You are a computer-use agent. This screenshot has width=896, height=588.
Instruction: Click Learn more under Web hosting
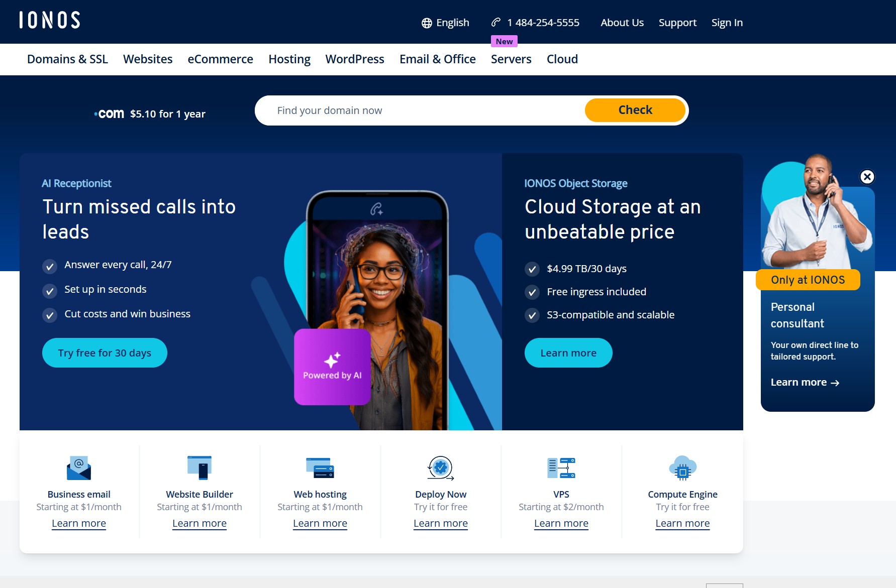coord(320,523)
